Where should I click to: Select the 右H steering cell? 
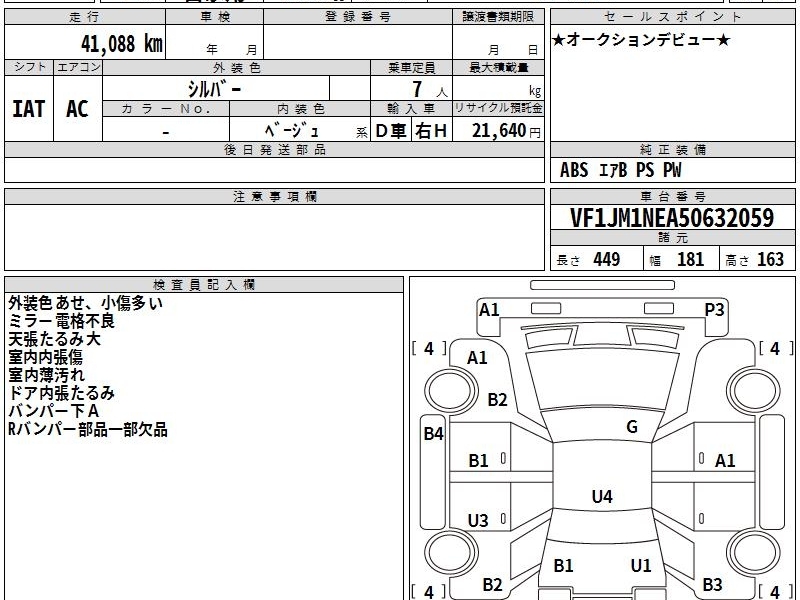[x=432, y=131]
